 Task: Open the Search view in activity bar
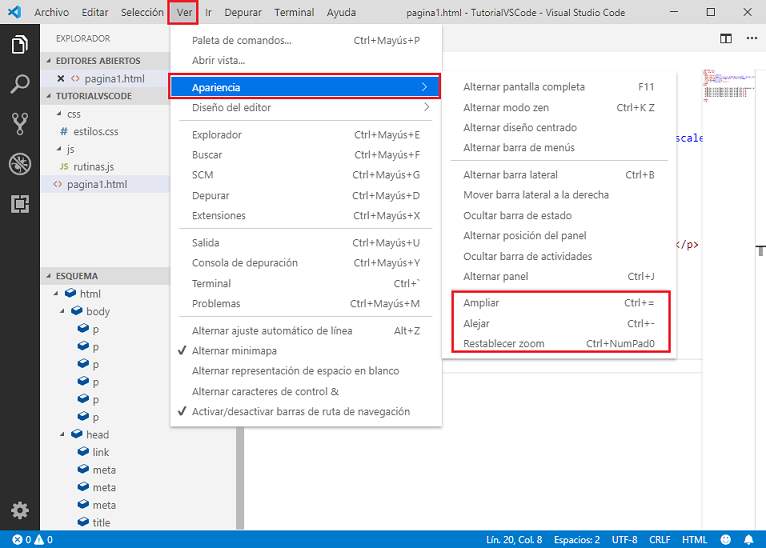20,84
